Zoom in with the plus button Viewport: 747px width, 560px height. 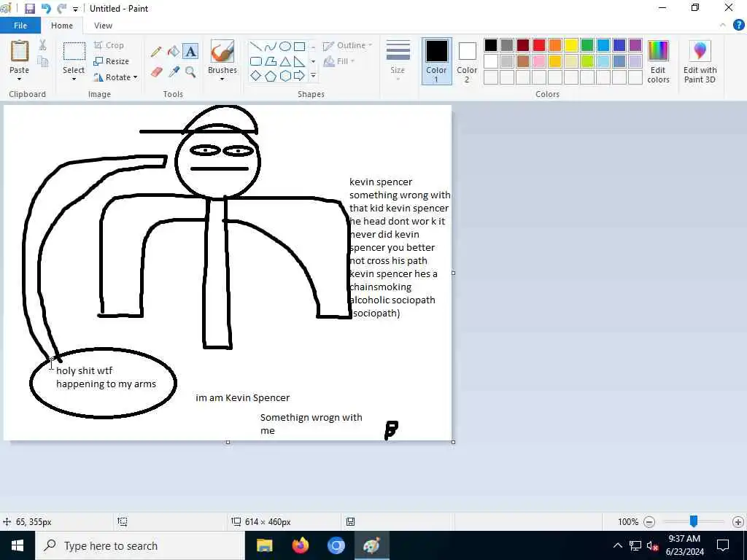pyautogui.click(x=738, y=522)
